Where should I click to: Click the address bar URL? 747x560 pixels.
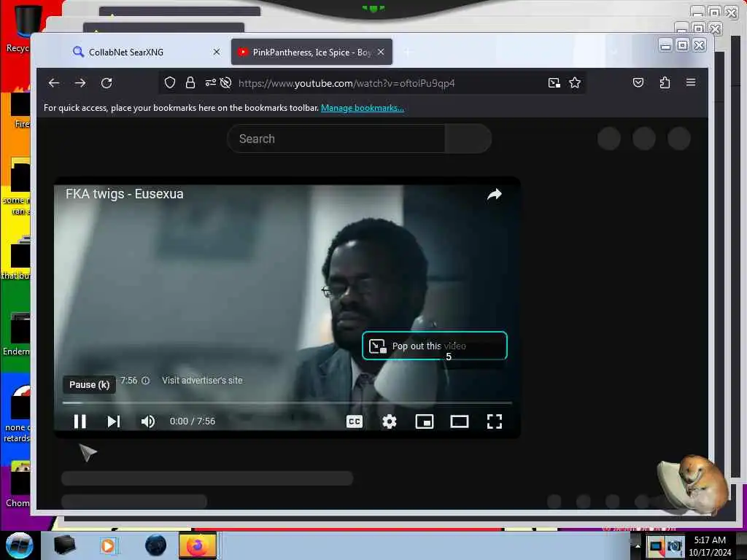347,83
